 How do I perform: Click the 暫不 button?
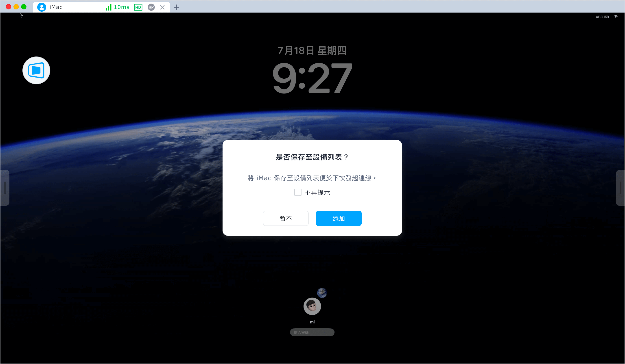click(x=286, y=218)
